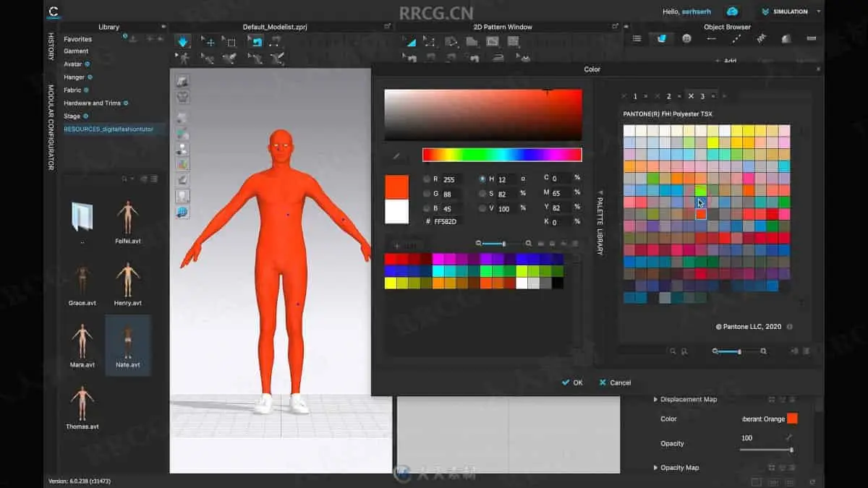Switch to palette tab 2
Viewport: 868px width, 488px height.
point(669,96)
